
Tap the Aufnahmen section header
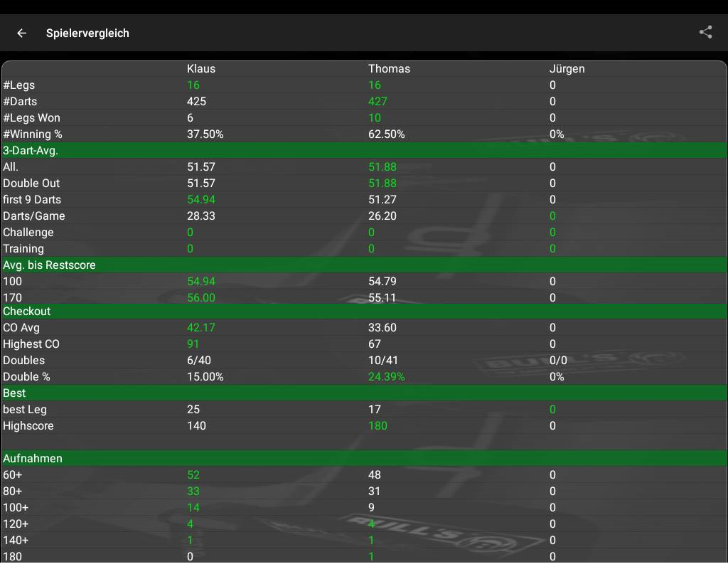point(33,459)
